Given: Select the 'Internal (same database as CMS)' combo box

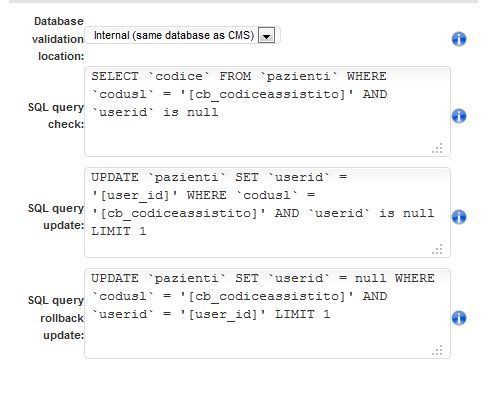Looking at the screenshot, I should point(182,35).
